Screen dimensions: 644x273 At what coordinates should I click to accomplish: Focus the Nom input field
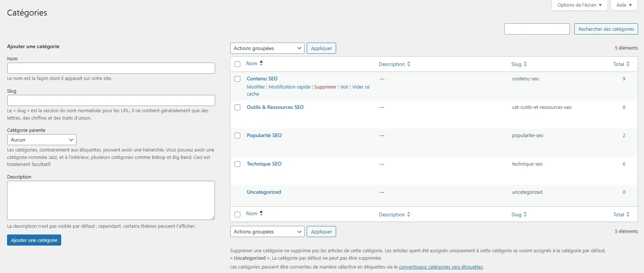[111, 68]
